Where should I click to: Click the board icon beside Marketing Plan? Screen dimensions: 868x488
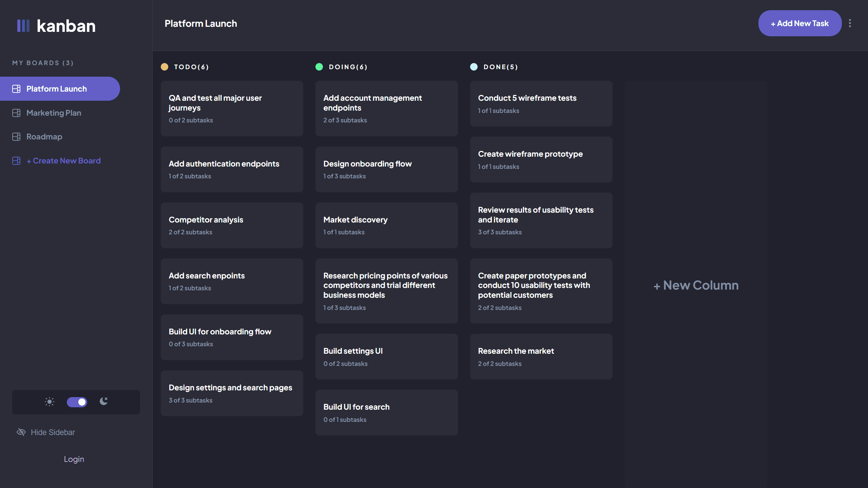pyautogui.click(x=16, y=113)
